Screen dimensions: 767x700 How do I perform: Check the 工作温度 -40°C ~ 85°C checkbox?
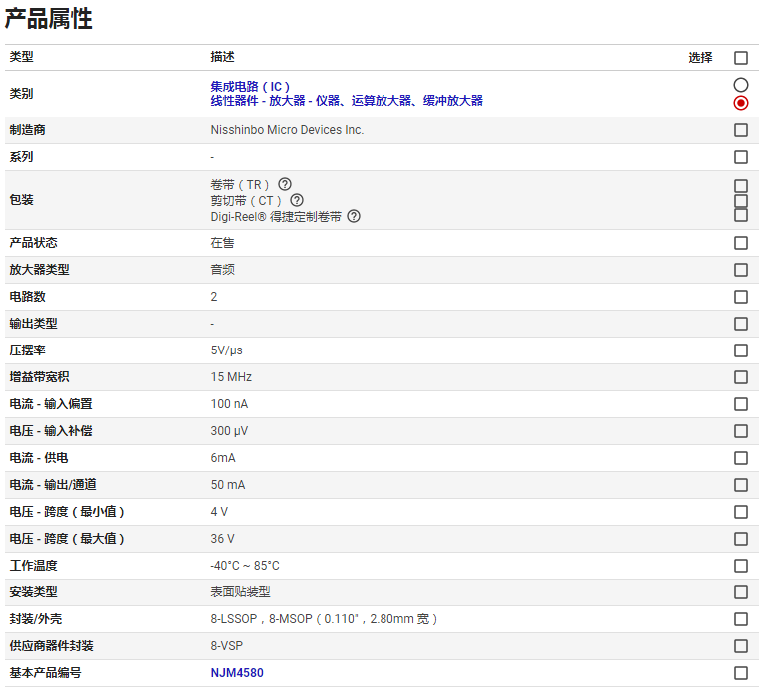(740, 566)
